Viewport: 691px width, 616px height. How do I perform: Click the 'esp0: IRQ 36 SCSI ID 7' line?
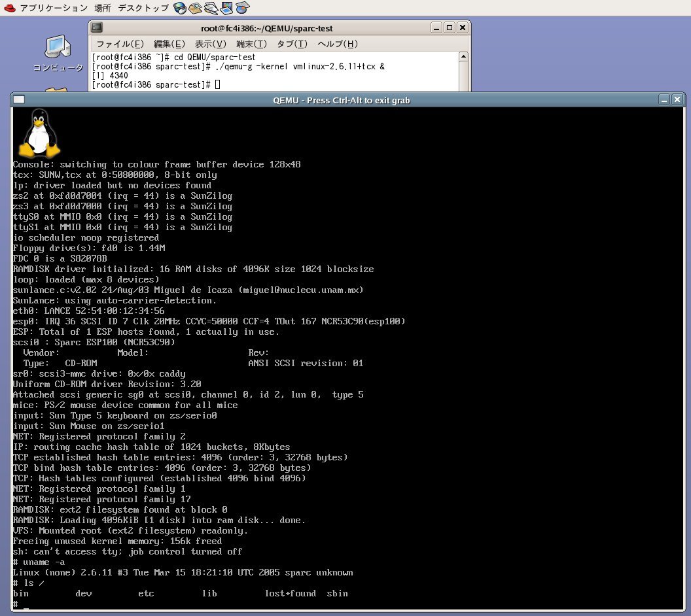(209, 322)
